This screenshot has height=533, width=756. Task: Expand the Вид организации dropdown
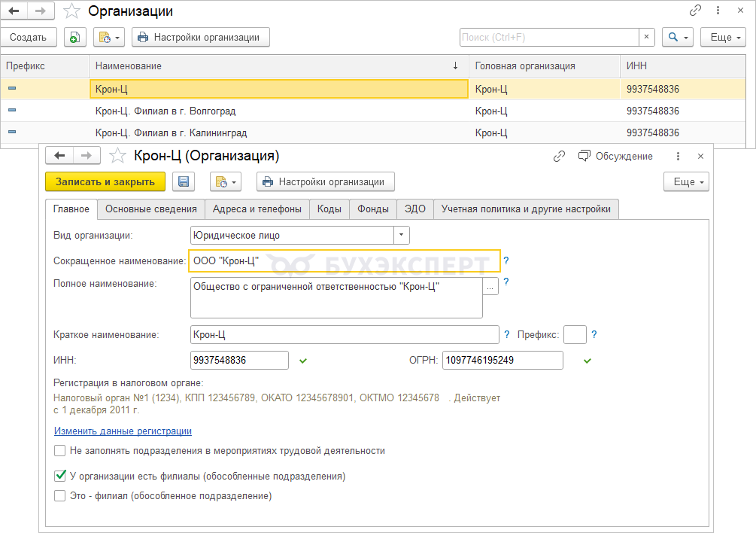(402, 236)
